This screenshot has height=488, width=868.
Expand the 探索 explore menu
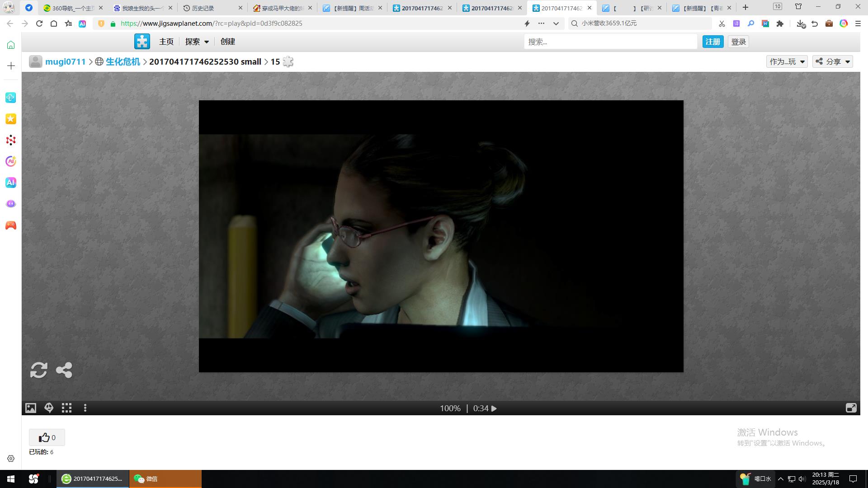click(197, 42)
